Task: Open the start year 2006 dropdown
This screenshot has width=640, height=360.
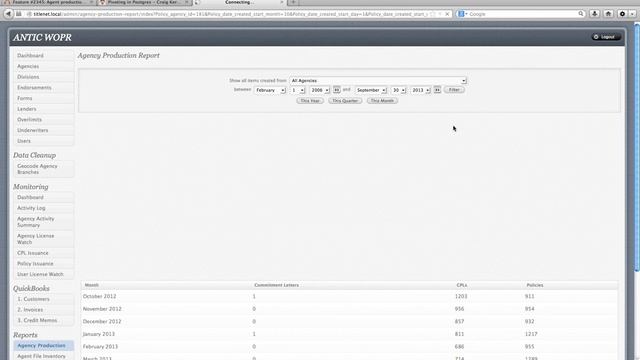Action: (x=320, y=90)
